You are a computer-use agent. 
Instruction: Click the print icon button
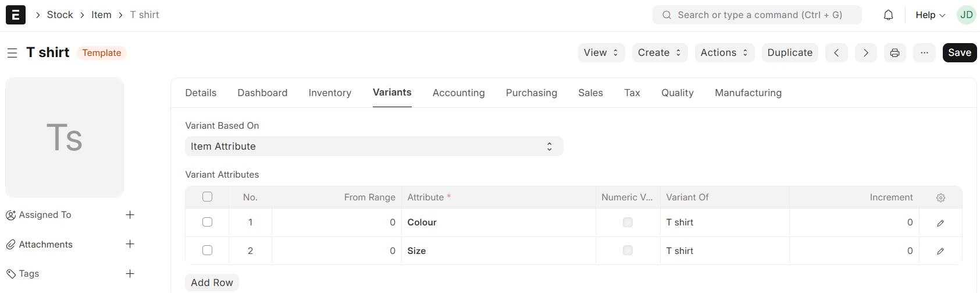point(895,53)
